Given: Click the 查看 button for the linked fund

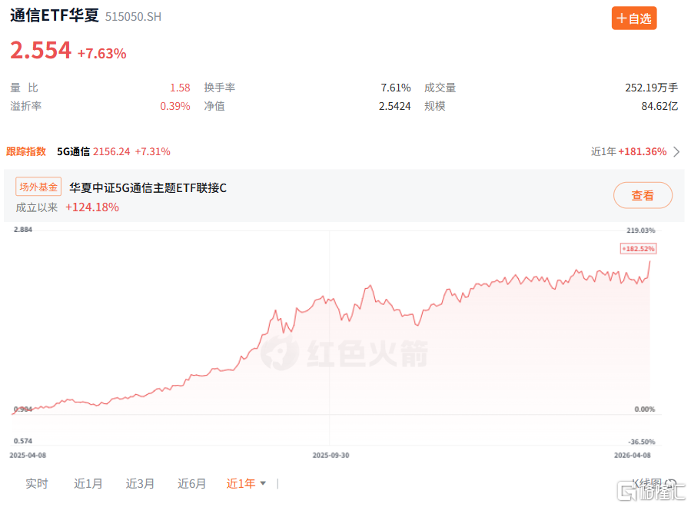Looking at the screenshot, I should [x=643, y=195].
